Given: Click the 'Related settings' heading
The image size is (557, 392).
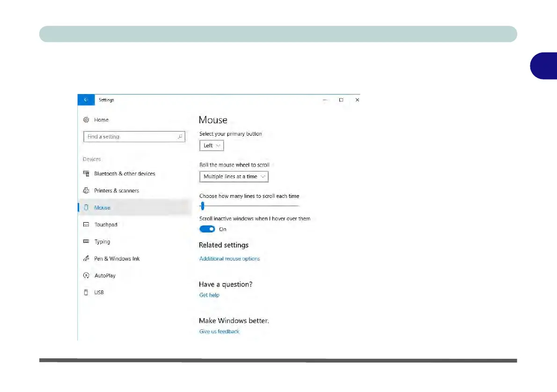Looking at the screenshot, I should [224, 245].
